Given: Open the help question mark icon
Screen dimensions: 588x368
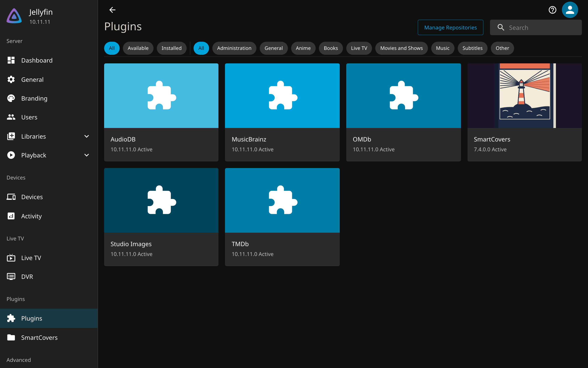Looking at the screenshot, I should (552, 10).
